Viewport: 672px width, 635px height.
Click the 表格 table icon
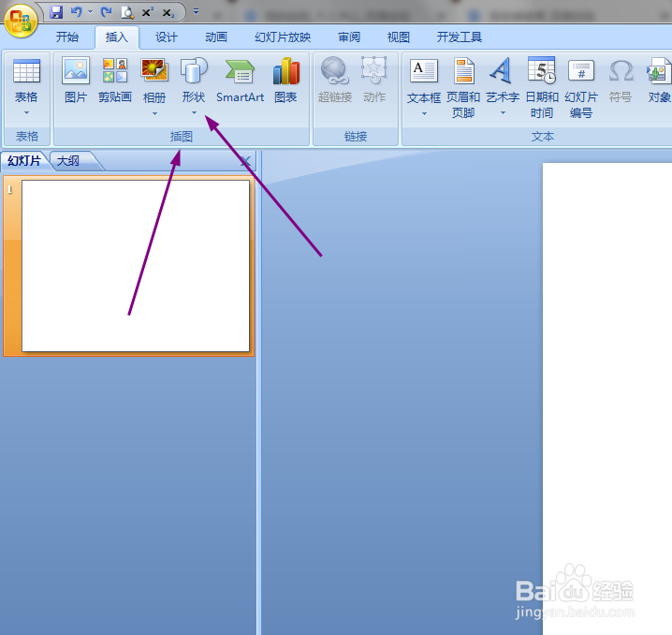click(26, 71)
